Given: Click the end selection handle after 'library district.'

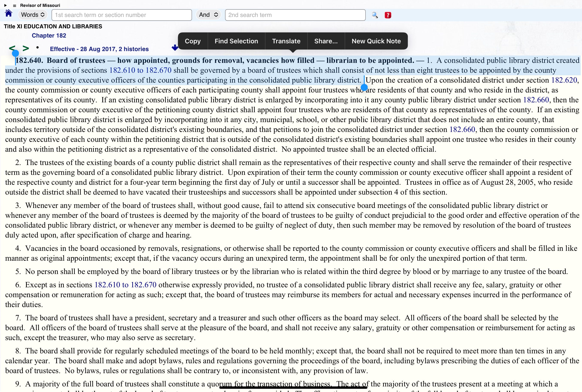Looking at the screenshot, I should [x=364, y=87].
